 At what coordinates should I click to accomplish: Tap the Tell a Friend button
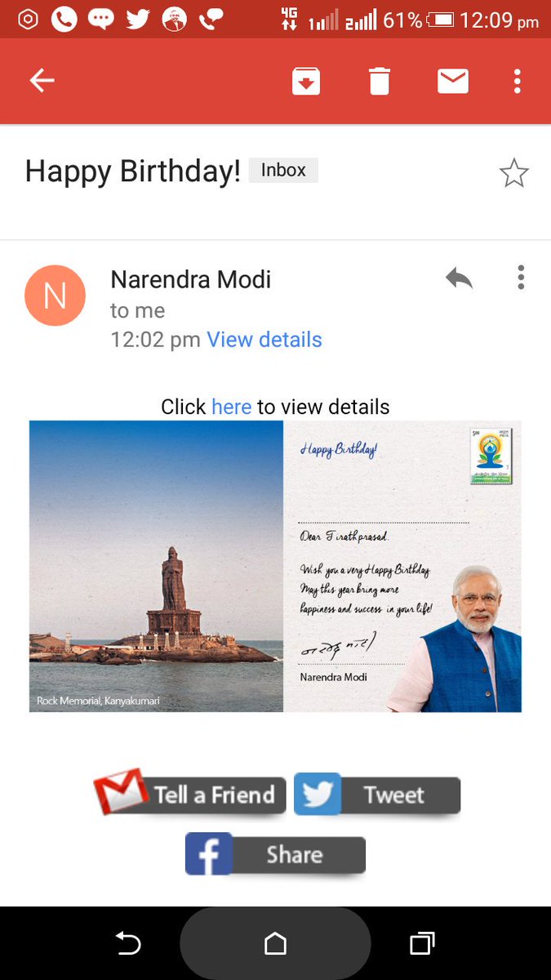[x=190, y=792]
